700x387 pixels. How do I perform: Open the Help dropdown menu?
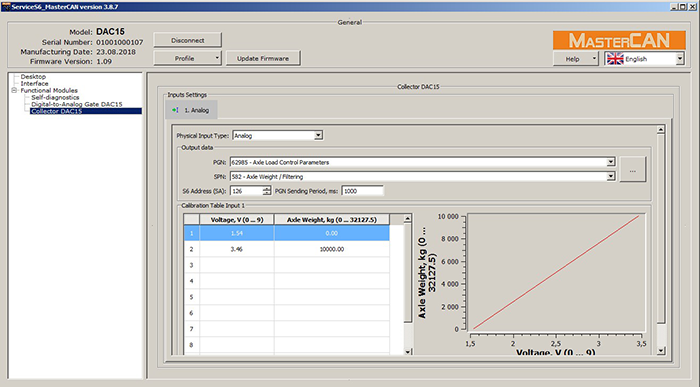coord(576,58)
